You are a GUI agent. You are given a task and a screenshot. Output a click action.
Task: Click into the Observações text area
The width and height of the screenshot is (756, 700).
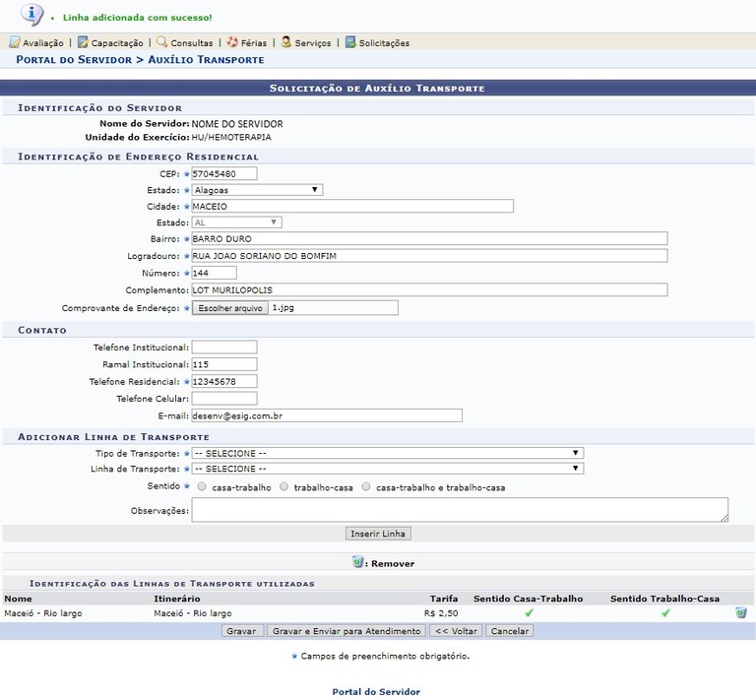tap(460, 509)
